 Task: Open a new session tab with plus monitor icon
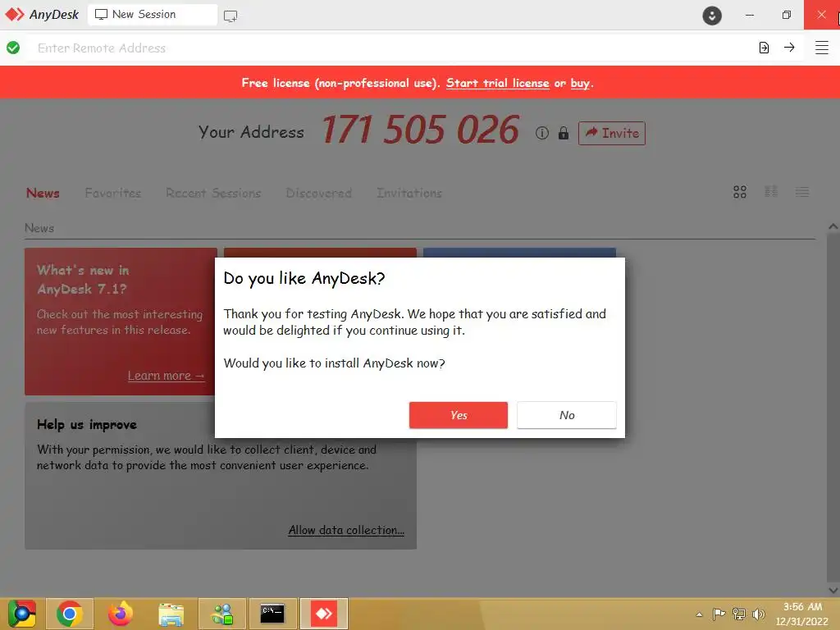click(x=231, y=16)
